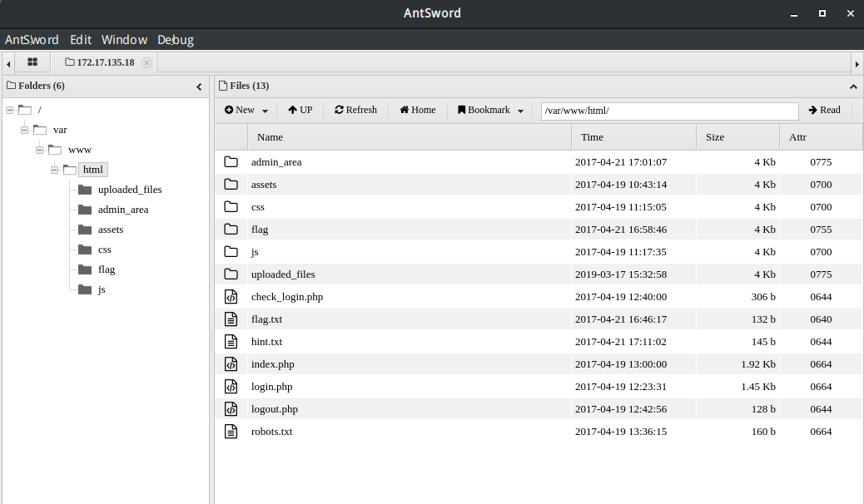Collapse the Folders panel with the chevron
Image resolution: width=864 pixels, height=504 pixels.
[x=199, y=86]
